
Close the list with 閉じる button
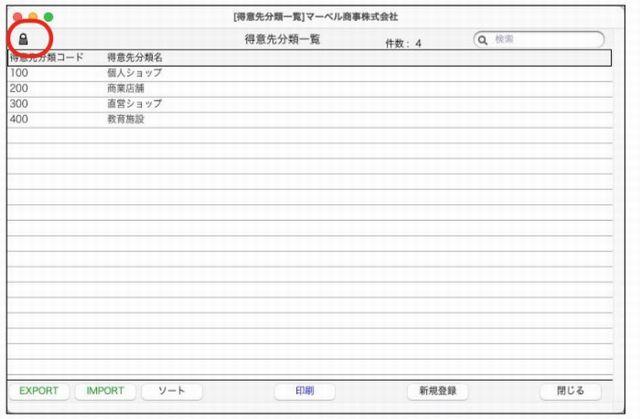point(569,391)
